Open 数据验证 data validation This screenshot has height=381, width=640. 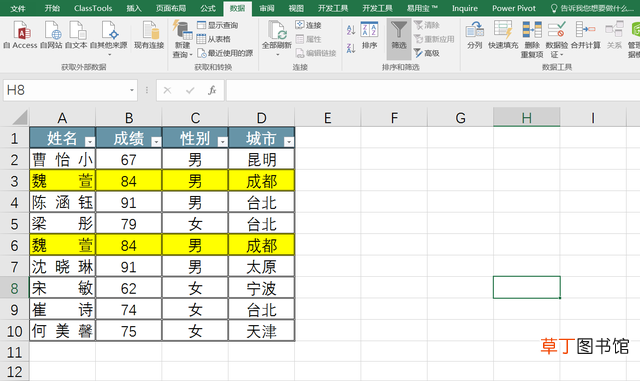[x=556, y=39]
